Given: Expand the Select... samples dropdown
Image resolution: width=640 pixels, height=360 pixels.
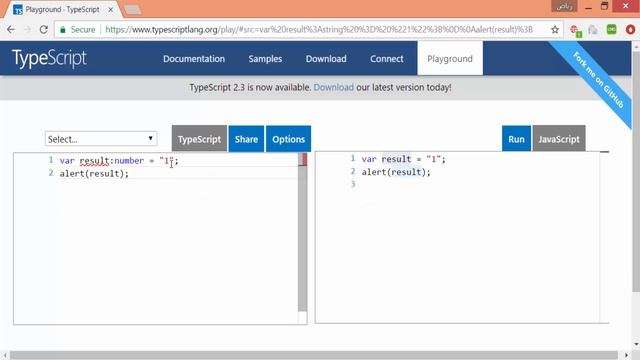Looking at the screenshot, I should pyautogui.click(x=101, y=139).
